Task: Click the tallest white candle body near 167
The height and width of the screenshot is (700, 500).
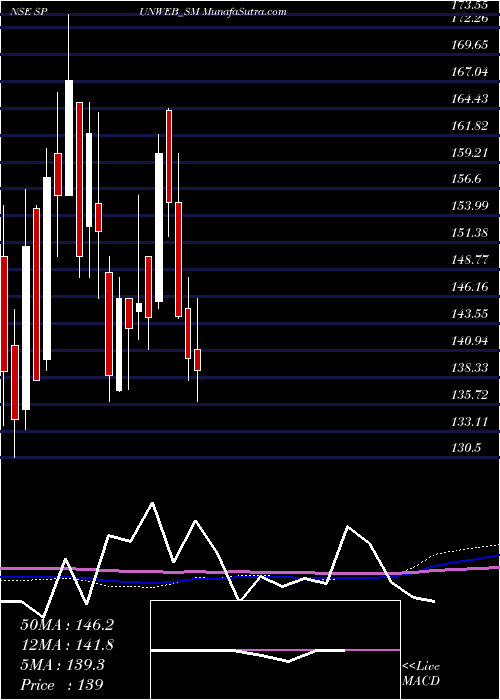Action: pyautogui.click(x=69, y=138)
